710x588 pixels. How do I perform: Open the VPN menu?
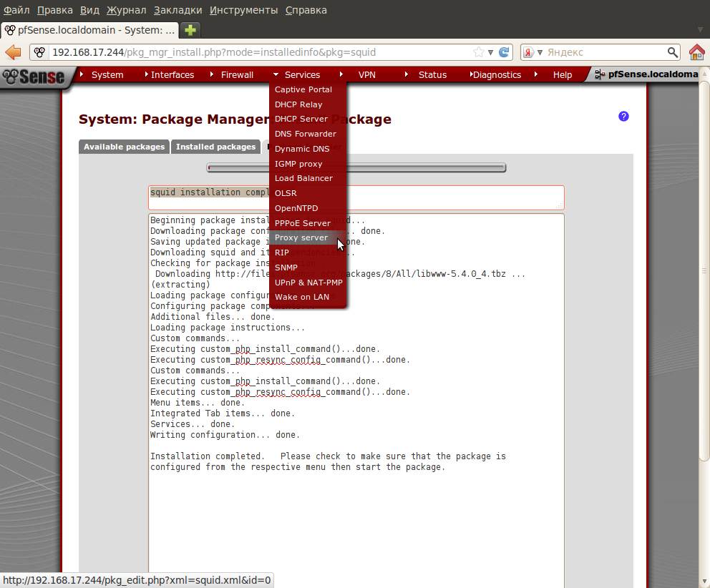[x=366, y=74]
